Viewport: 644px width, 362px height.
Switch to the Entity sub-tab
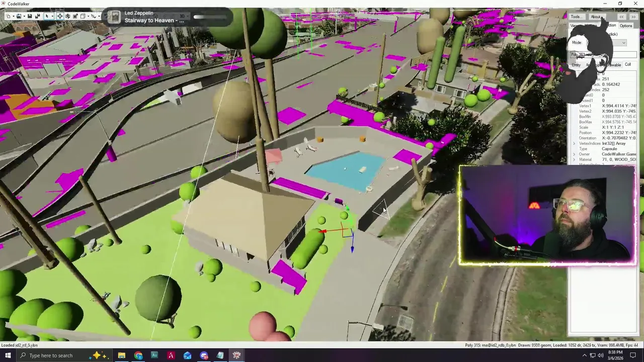point(576,65)
